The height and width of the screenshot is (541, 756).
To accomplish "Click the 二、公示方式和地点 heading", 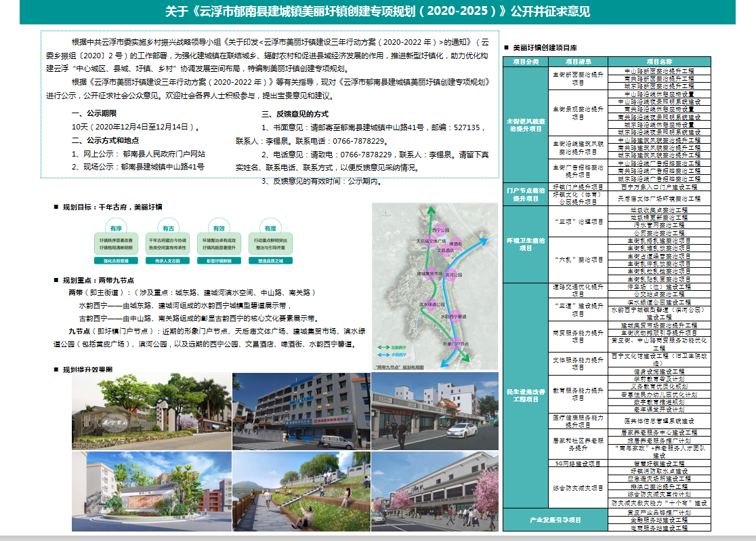I will pyautogui.click(x=106, y=140).
